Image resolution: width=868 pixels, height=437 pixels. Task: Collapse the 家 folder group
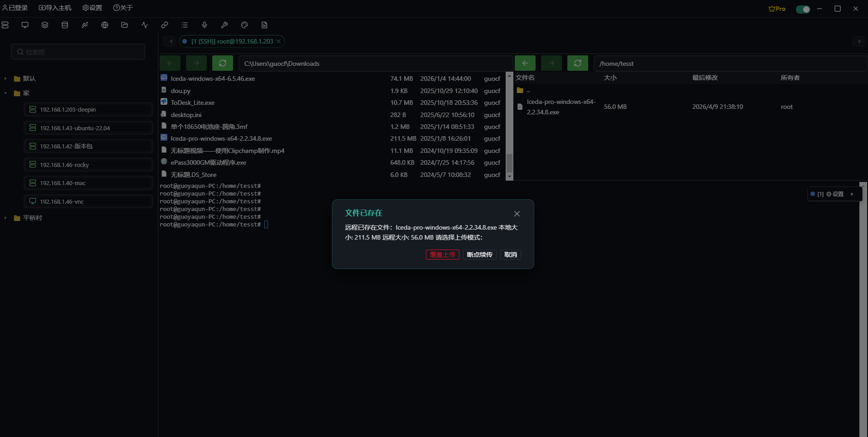pos(5,93)
